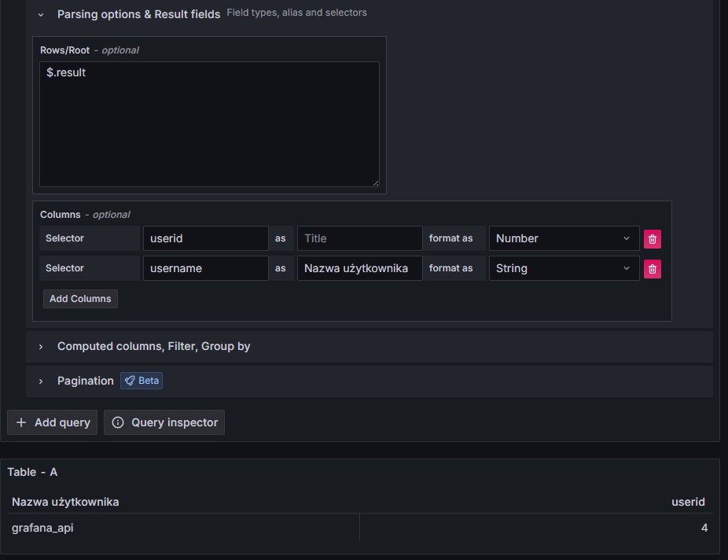Delete the username column row
Screen dimensions: 728x560
(652, 269)
